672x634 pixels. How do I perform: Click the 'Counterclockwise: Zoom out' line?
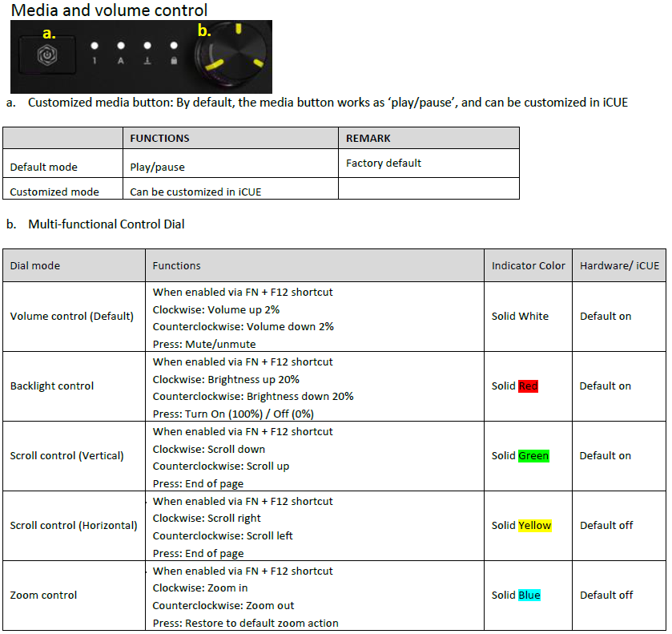[223, 606]
